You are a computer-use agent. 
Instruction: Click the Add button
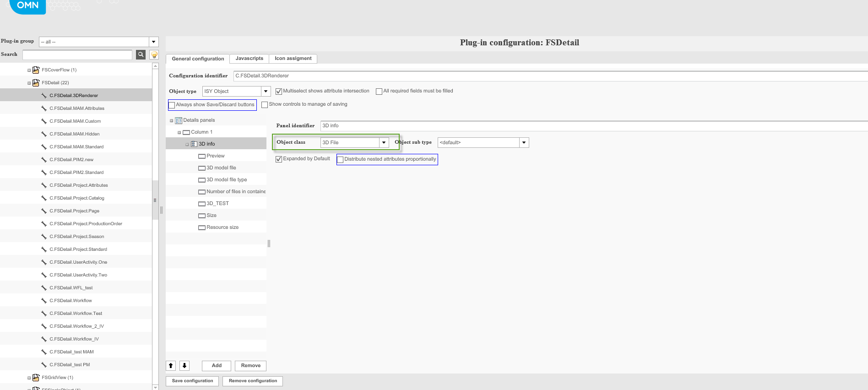[217, 366]
